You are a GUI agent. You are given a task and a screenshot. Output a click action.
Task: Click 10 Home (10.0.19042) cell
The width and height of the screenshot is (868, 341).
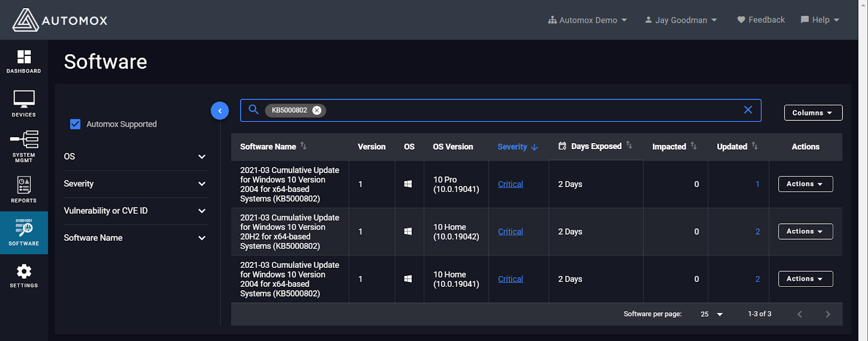coord(456,231)
